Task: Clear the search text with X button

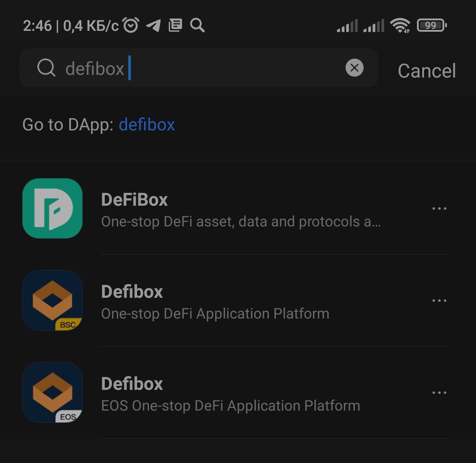Action: pos(354,68)
